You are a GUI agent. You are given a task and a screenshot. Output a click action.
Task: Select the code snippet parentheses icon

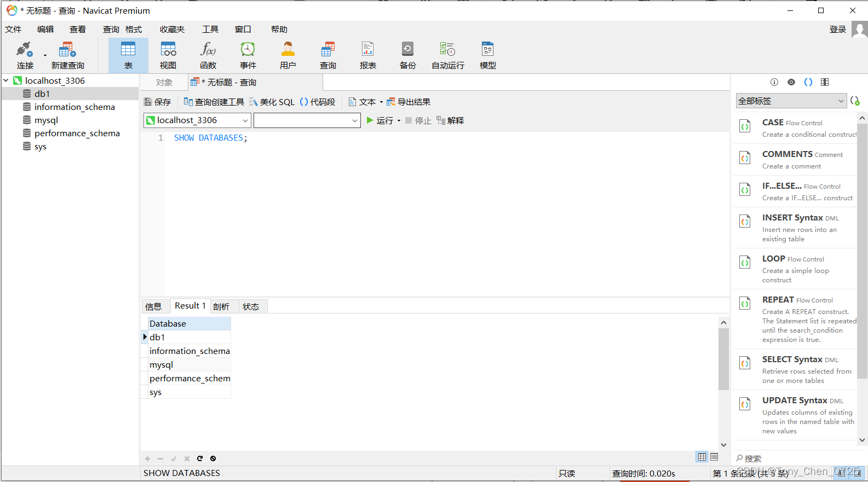coord(808,82)
